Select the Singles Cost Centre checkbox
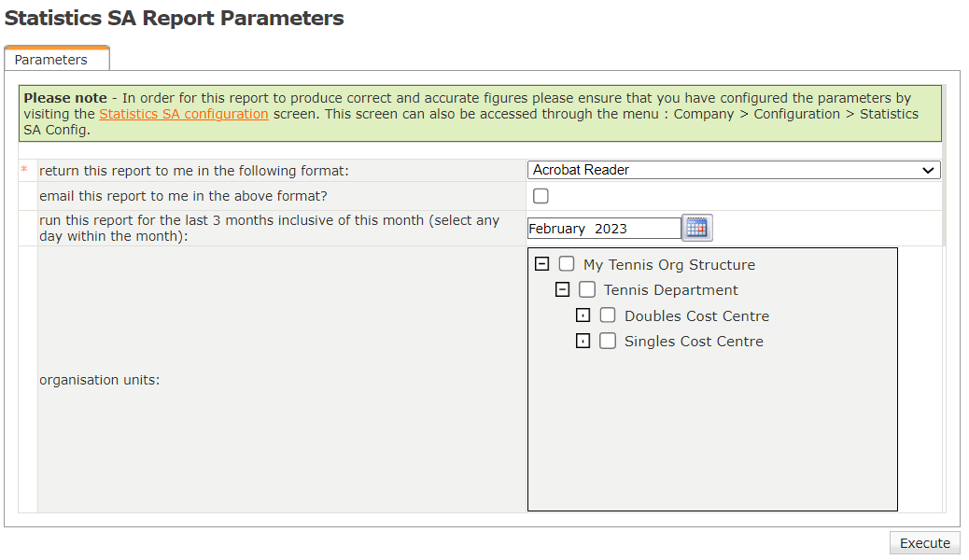Viewport: 969px width, 560px height. click(608, 341)
